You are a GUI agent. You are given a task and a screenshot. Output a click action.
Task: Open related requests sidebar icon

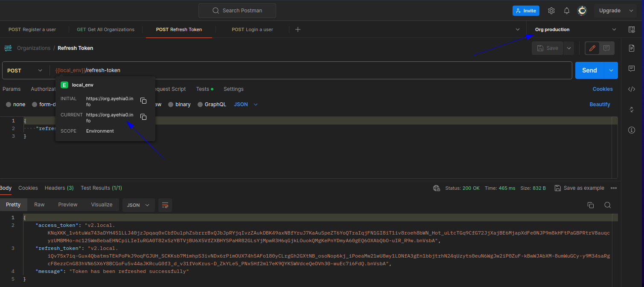(x=632, y=110)
